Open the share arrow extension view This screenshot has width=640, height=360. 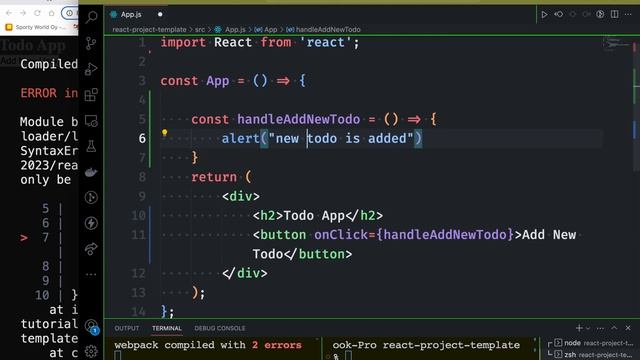pos(91,249)
